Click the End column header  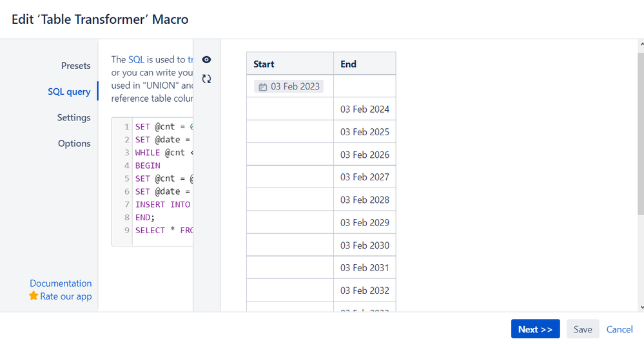pyautogui.click(x=364, y=64)
